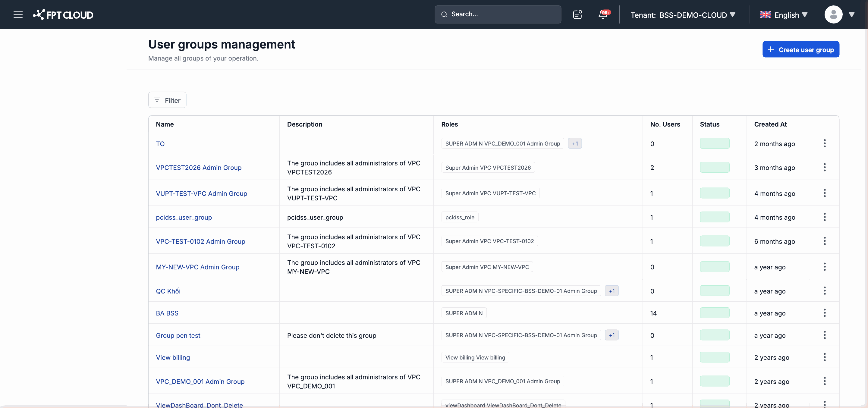Image resolution: width=868 pixels, height=408 pixels.
Task: Expand the user account dropdown arrow
Action: [851, 14]
